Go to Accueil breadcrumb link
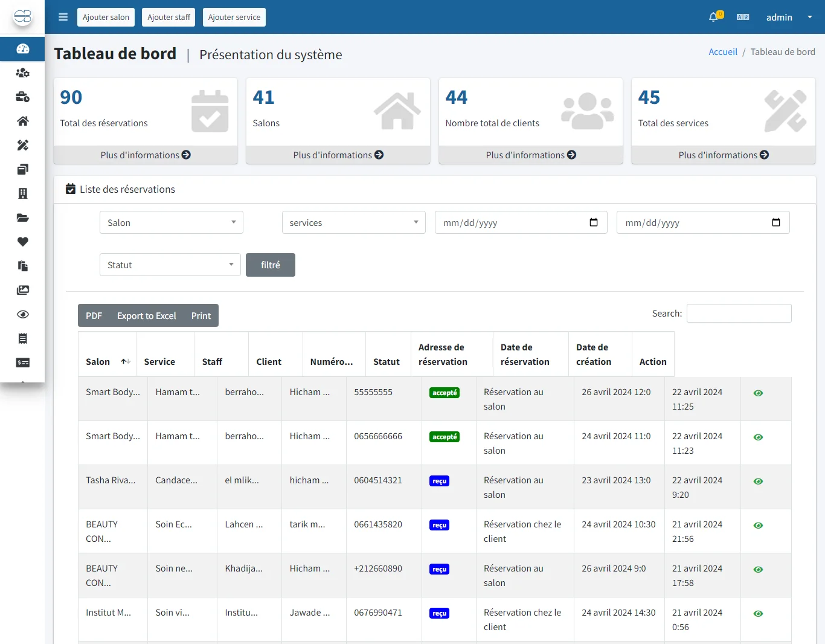Screen dimensions: 825x644 (x=723, y=52)
